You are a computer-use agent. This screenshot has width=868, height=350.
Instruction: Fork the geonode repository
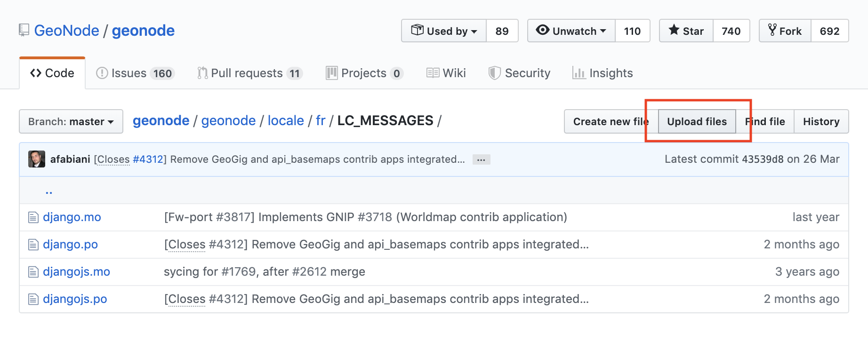[x=785, y=31]
